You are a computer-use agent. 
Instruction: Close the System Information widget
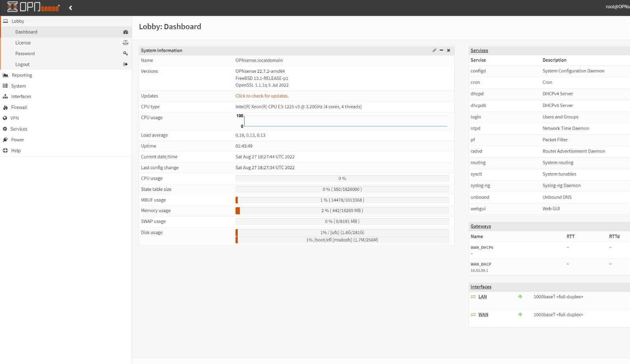tap(448, 50)
